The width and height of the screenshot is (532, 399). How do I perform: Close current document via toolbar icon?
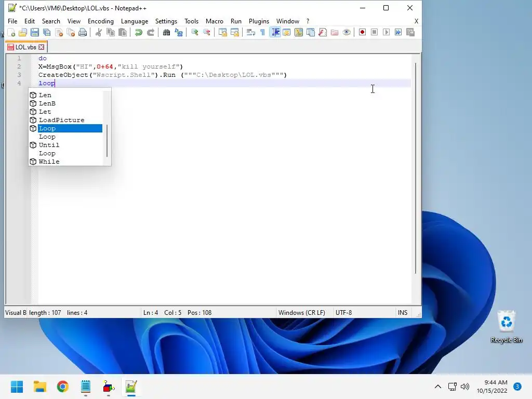tap(59, 33)
